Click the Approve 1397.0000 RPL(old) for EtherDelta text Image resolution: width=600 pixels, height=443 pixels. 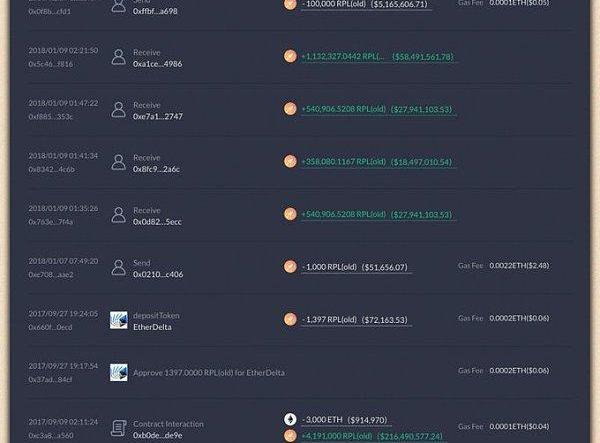coord(209,373)
